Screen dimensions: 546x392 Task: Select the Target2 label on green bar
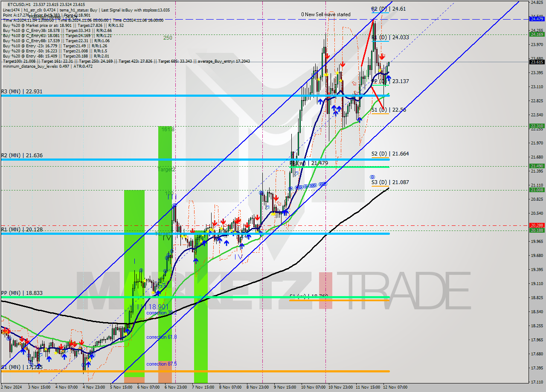(x=166, y=170)
